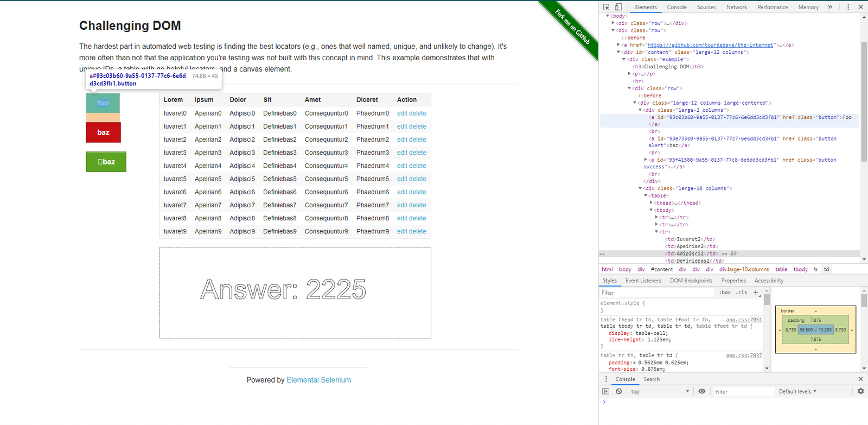
Task: Click delete link in Iuvaret6 row
Action: pos(418,192)
